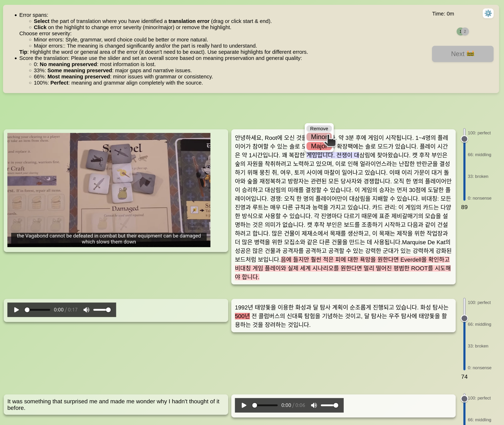The height and width of the screenshot is (425, 504).
Task: Switch to page 2
Action: pos(465,31)
